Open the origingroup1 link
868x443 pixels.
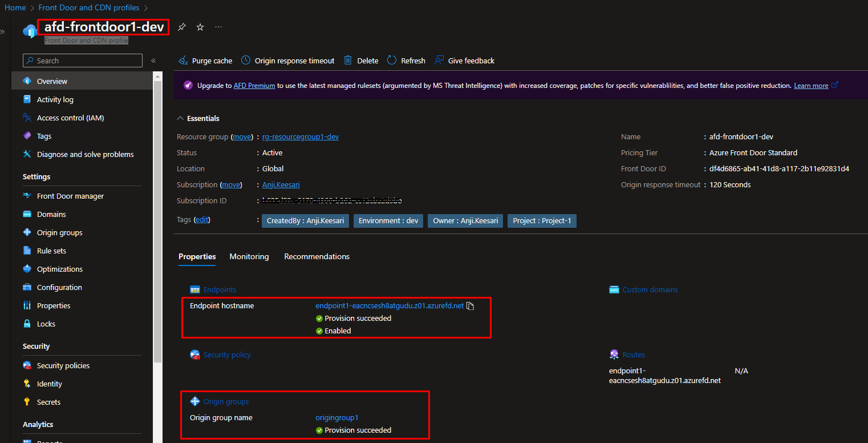point(337,418)
